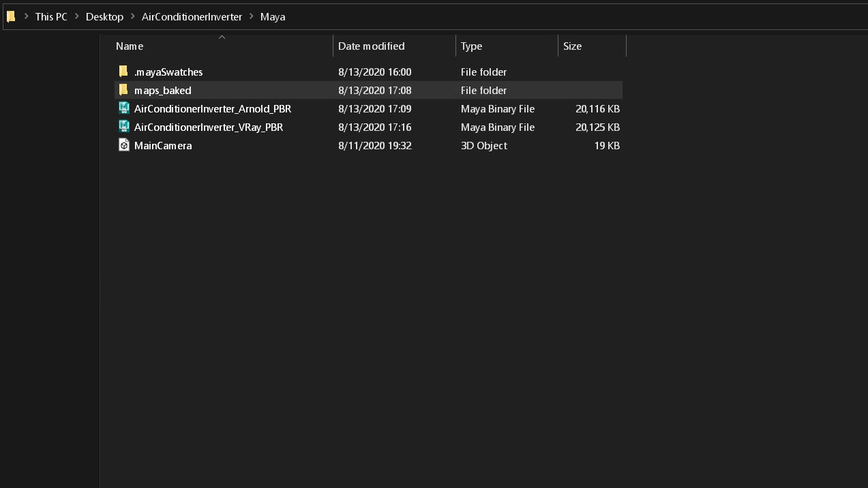Sort files by Type column

(471, 46)
